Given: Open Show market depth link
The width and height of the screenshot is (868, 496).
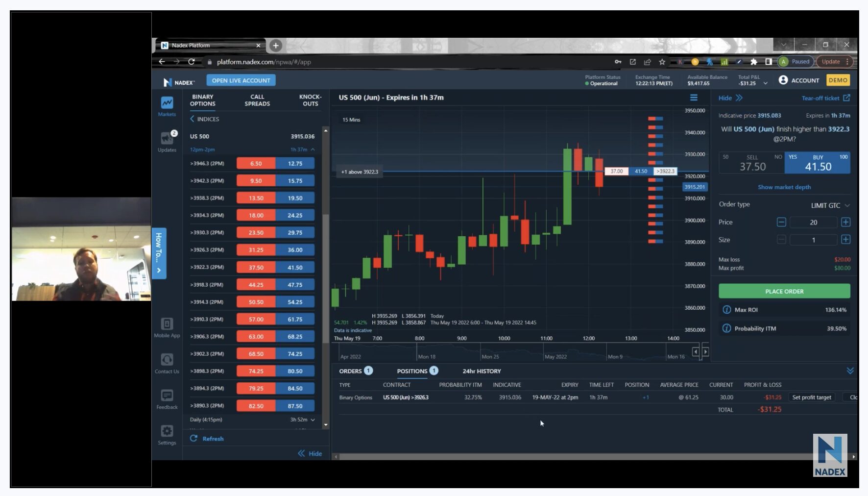Looking at the screenshot, I should pos(784,187).
